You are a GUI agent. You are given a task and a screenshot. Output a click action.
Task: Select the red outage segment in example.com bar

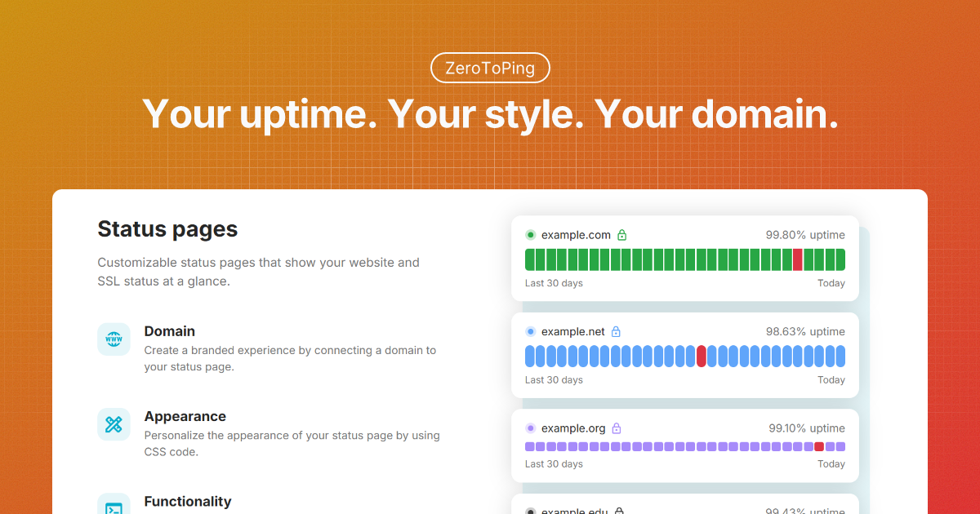(x=798, y=259)
